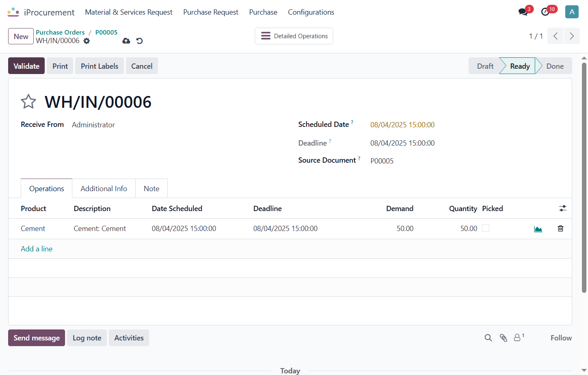Open the Purchase menu
The width and height of the screenshot is (588, 375).
click(x=263, y=12)
